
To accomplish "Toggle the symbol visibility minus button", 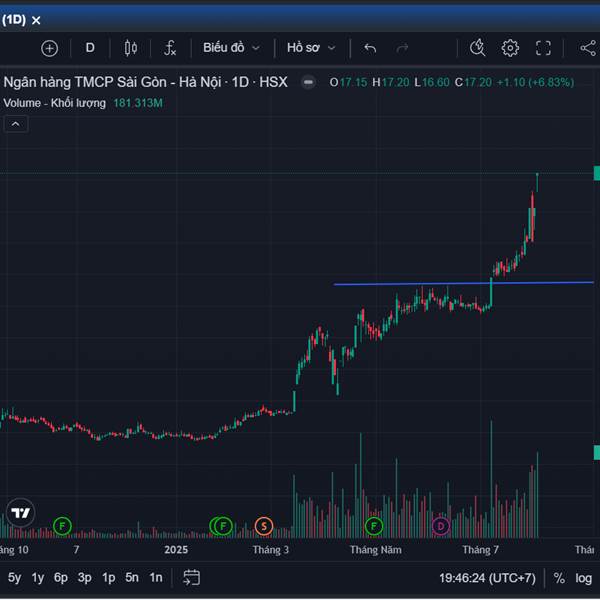I will coord(308,82).
